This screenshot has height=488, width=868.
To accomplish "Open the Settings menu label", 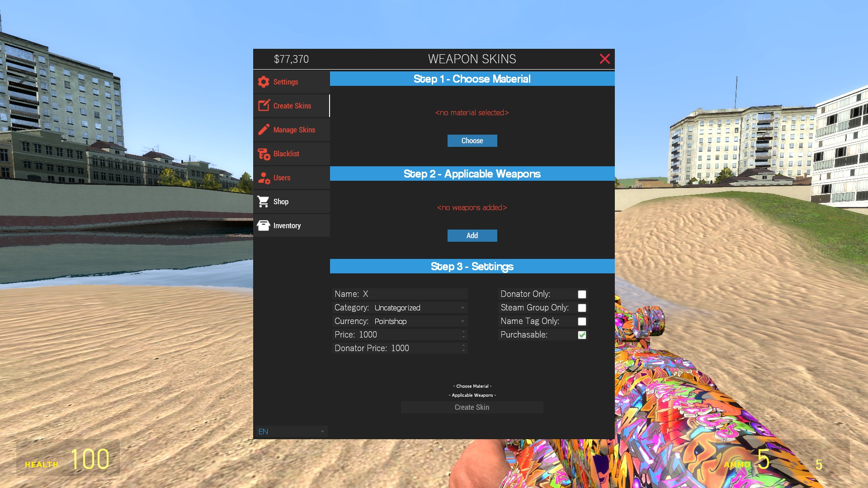I will pyautogui.click(x=286, y=82).
